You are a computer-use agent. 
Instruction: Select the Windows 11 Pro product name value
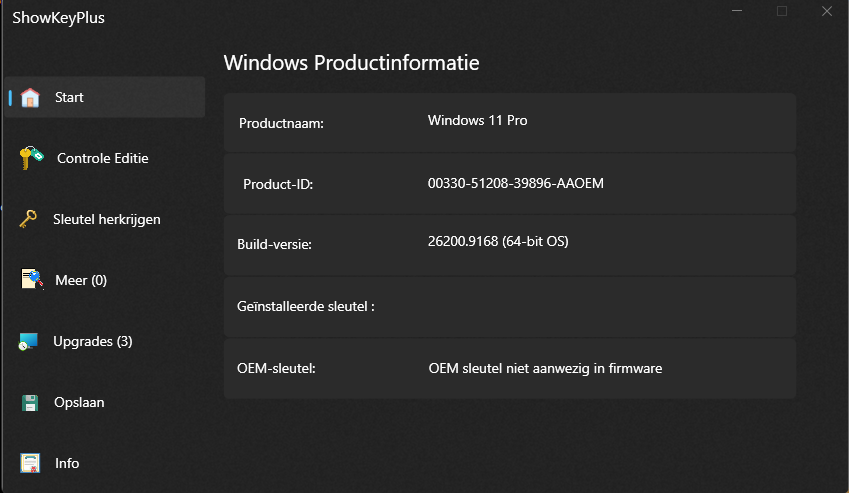tap(478, 120)
